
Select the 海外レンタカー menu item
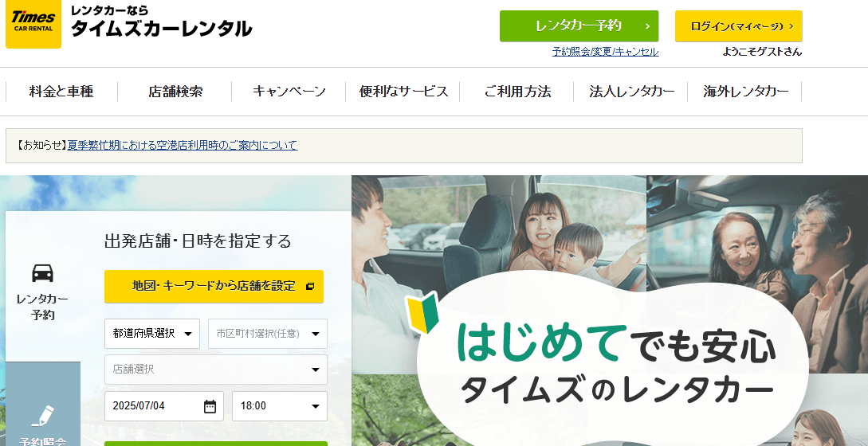[745, 92]
